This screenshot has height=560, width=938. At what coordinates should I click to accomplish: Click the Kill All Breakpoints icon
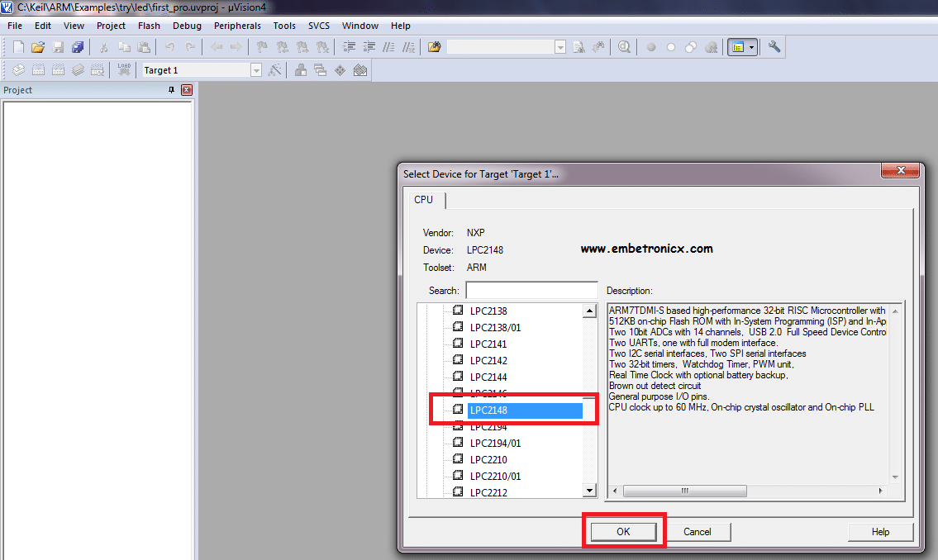pyautogui.click(x=712, y=47)
